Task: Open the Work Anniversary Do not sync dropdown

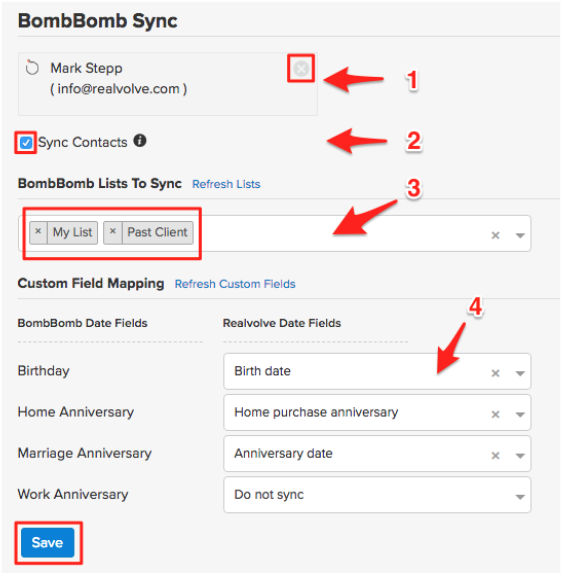Action: tap(377, 495)
